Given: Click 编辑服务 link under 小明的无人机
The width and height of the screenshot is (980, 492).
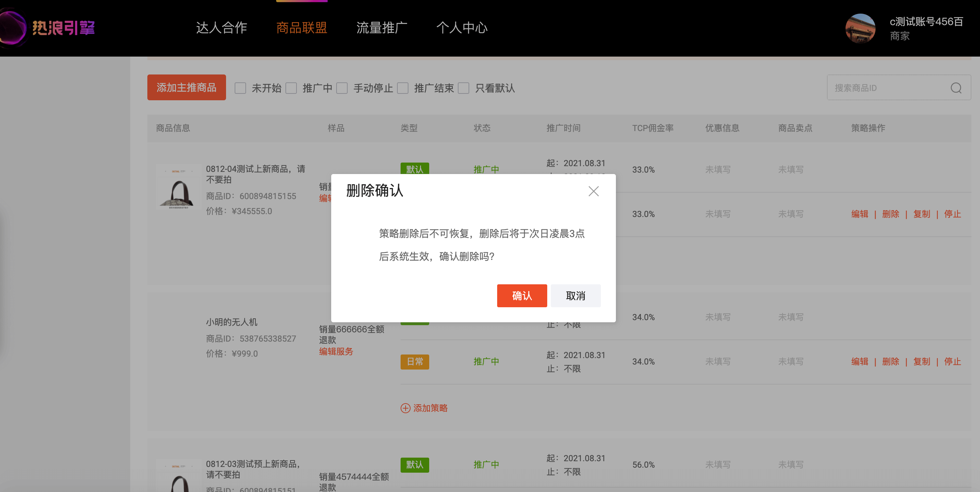Looking at the screenshot, I should pos(336,351).
